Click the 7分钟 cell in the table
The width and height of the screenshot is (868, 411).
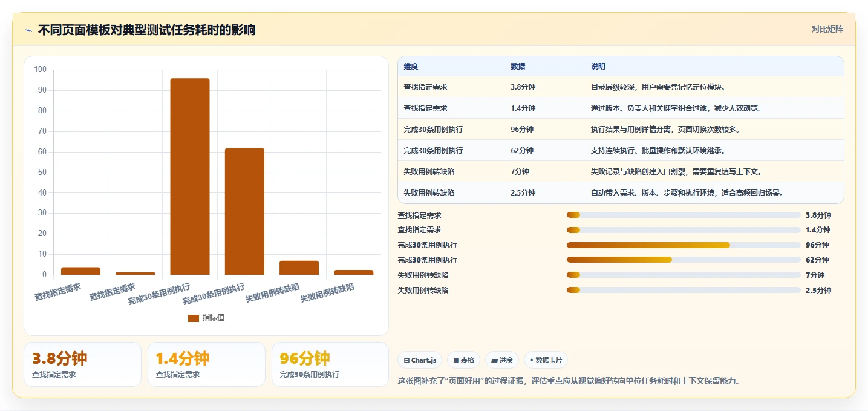pyautogui.click(x=520, y=172)
